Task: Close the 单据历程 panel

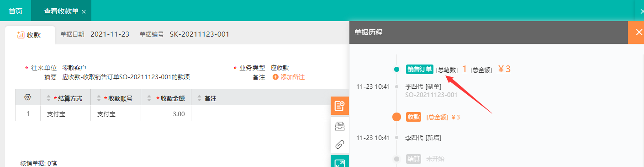Action: [636, 32]
